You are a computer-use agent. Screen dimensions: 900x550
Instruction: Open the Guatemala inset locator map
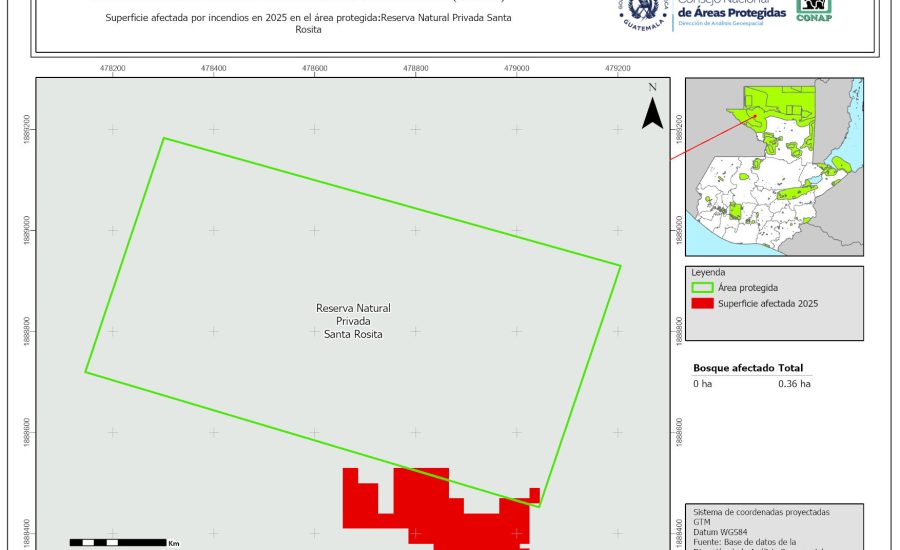(773, 166)
